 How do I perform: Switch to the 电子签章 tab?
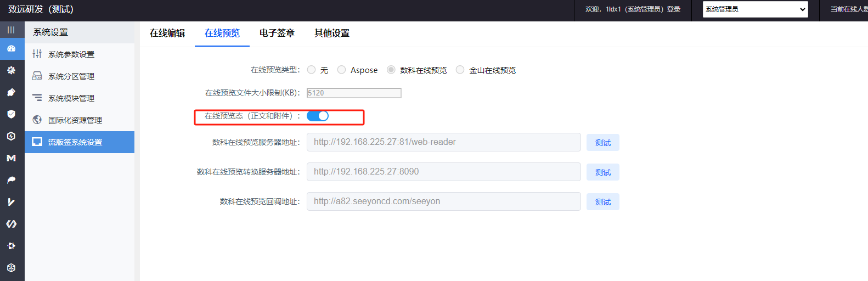coord(277,33)
